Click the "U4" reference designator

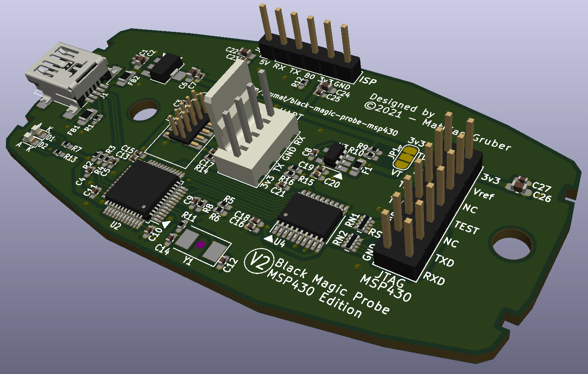(x=280, y=242)
